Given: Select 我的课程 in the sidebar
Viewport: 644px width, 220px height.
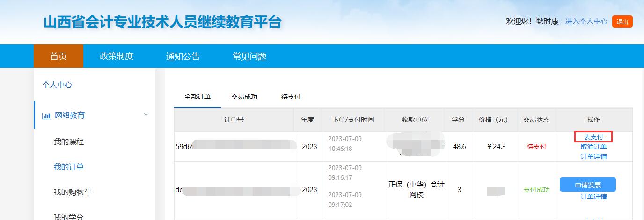Looking at the screenshot, I should tap(69, 142).
